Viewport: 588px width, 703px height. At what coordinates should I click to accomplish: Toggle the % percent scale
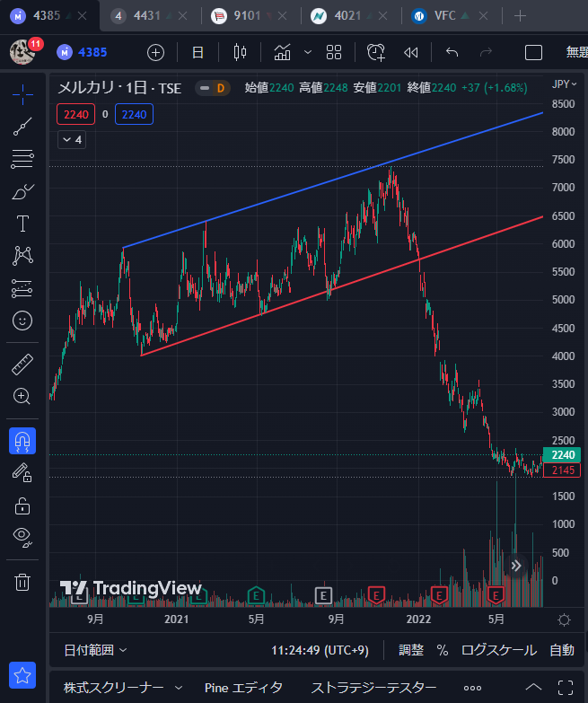[443, 650]
